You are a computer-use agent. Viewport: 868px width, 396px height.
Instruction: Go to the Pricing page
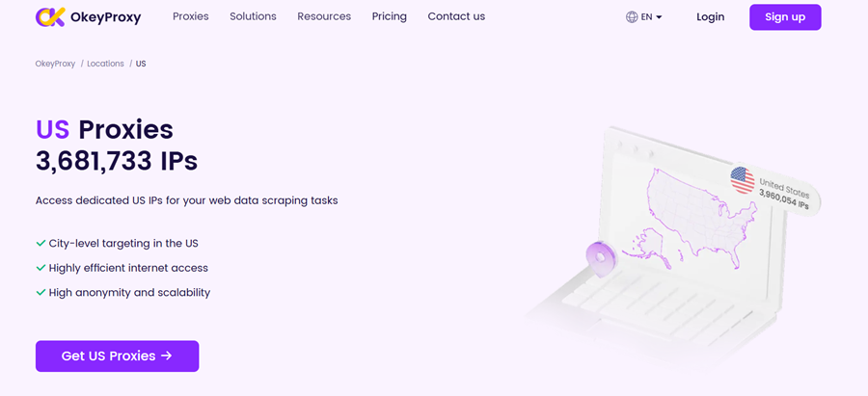coord(389,16)
